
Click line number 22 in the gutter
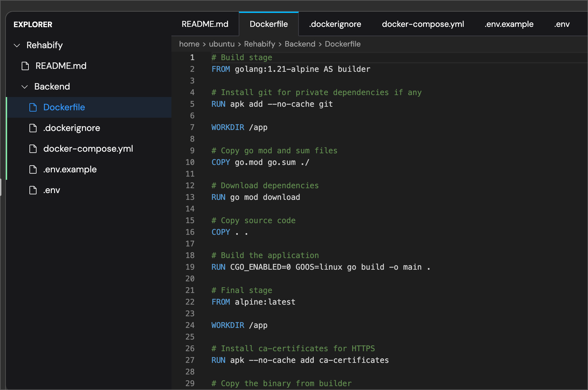[x=190, y=302]
